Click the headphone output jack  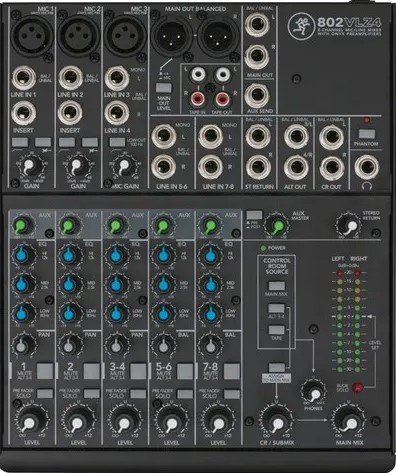tap(366, 167)
